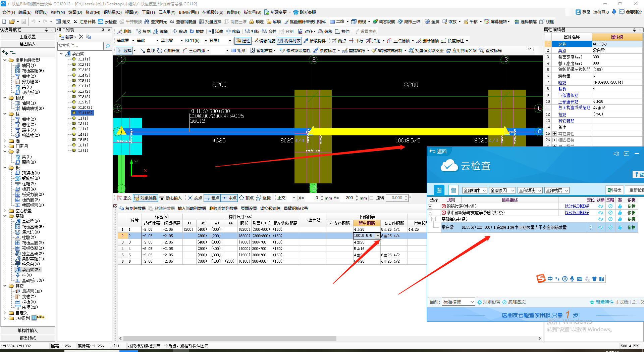Toggle the 构件列表 component list button

click(289, 41)
